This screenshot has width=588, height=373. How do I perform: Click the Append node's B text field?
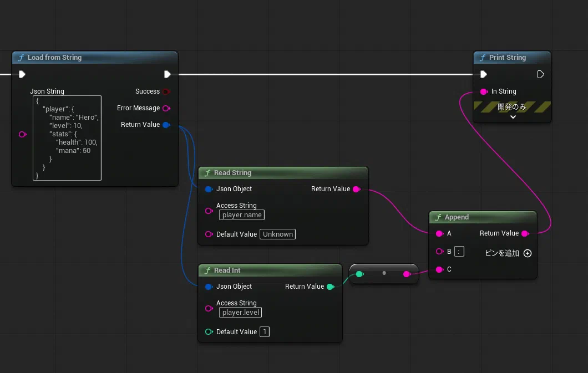click(459, 252)
